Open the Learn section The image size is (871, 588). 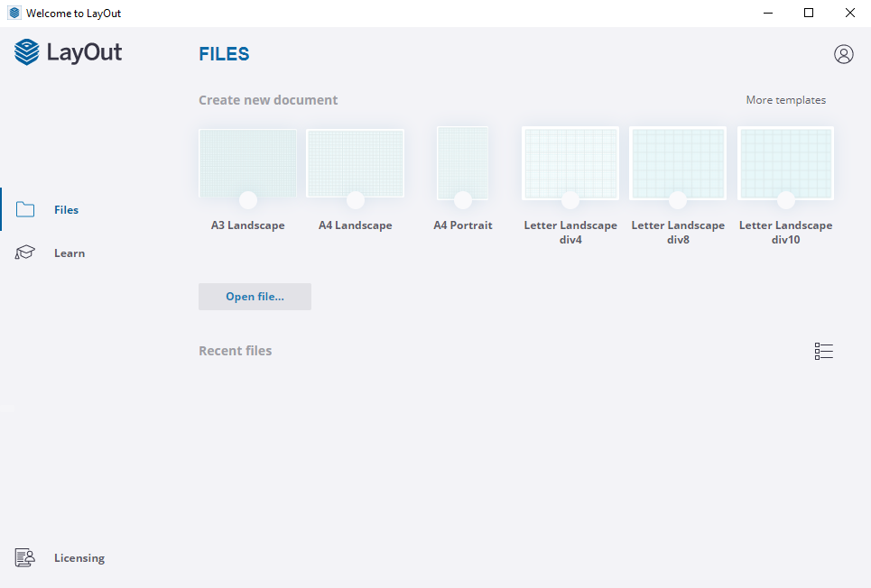(69, 253)
